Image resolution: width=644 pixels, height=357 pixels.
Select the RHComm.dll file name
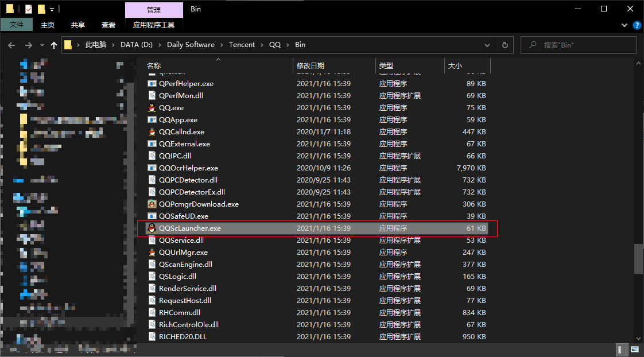(180, 313)
